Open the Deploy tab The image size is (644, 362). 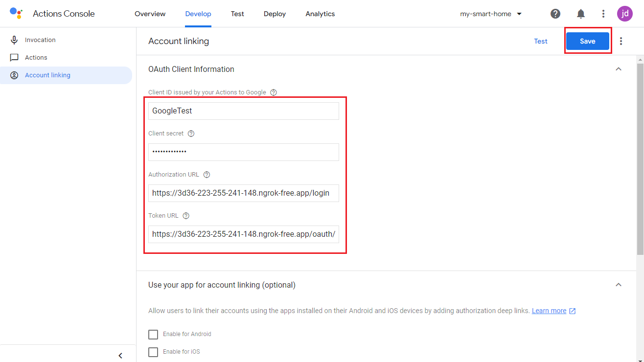point(275,14)
